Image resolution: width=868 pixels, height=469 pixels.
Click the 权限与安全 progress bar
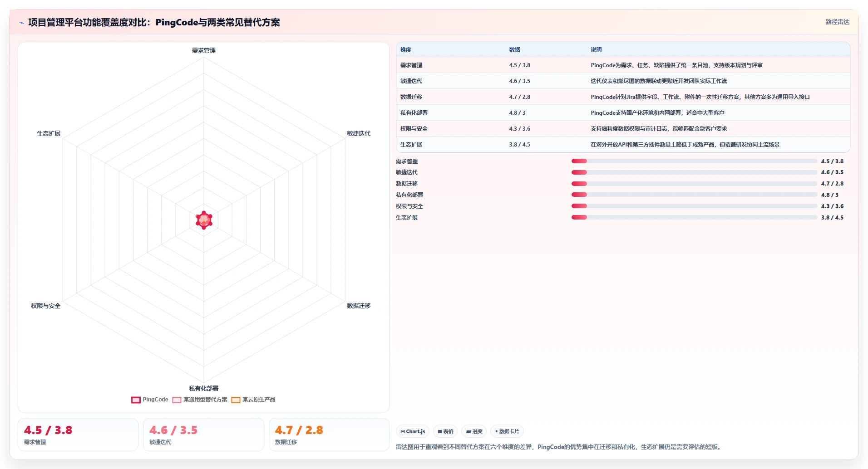(694, 206)
